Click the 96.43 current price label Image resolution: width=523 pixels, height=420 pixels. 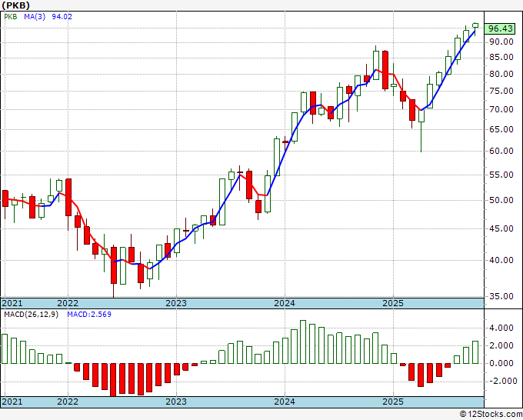pos(500,28)
